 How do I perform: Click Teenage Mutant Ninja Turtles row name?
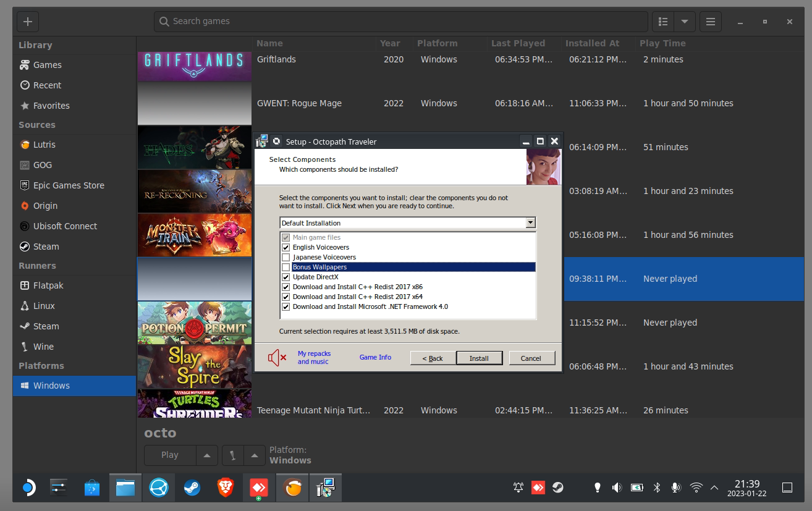point(313,410)
